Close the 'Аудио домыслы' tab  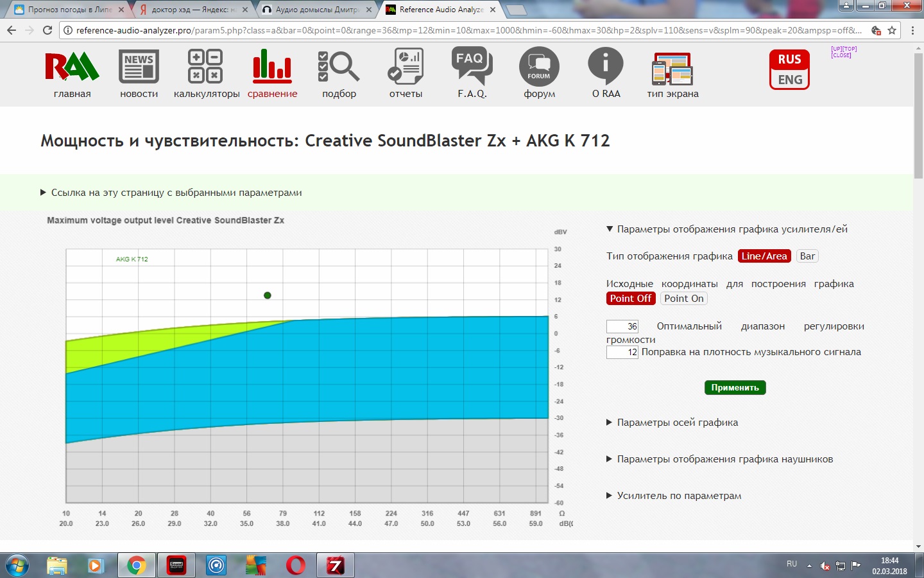pyautogui.click(x=369, y=10)
